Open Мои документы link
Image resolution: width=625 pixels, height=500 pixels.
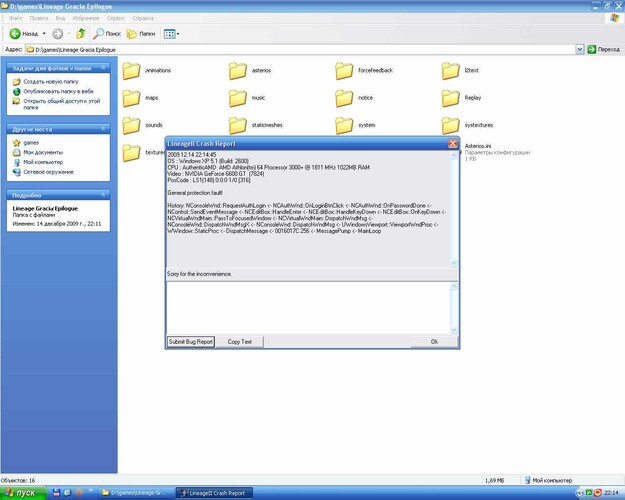[x=43, y=152]
